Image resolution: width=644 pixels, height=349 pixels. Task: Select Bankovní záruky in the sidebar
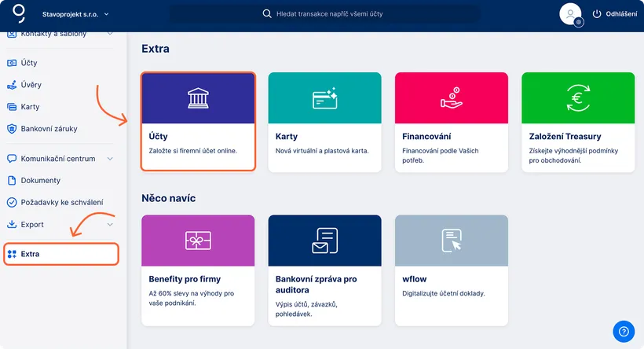[x=49, y=129]
